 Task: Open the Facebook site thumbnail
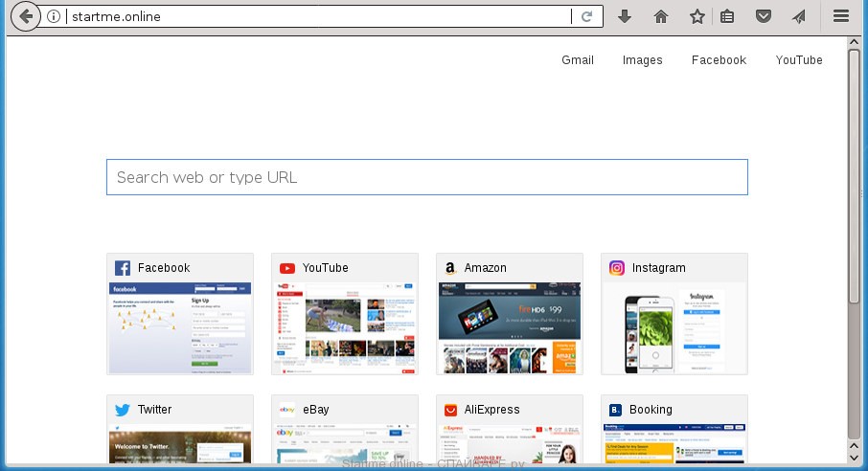[x=180, y=327]
